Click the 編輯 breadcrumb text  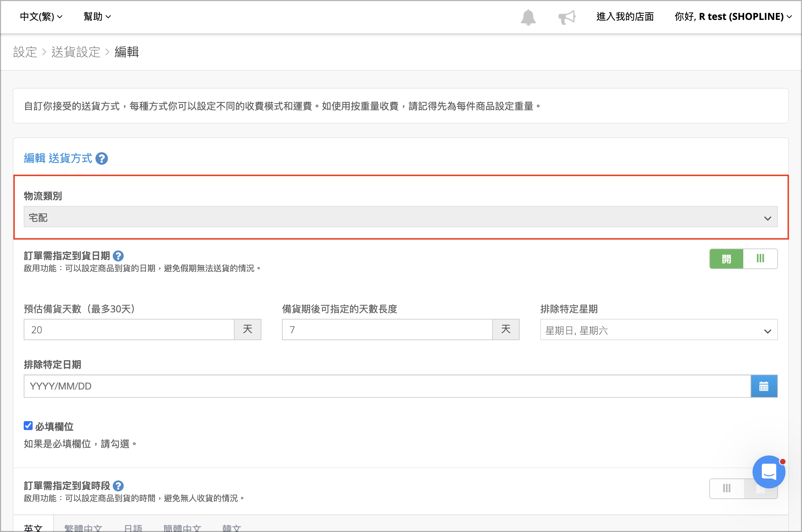coord(127,52)
